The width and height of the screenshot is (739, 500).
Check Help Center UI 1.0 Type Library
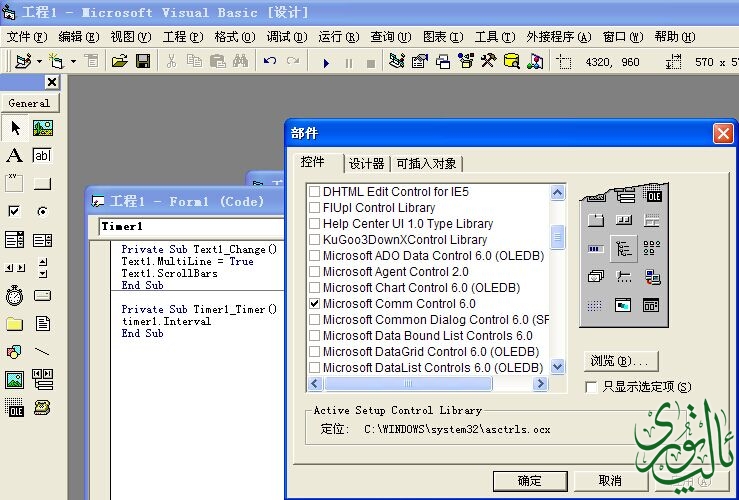[x=314, y=224]
